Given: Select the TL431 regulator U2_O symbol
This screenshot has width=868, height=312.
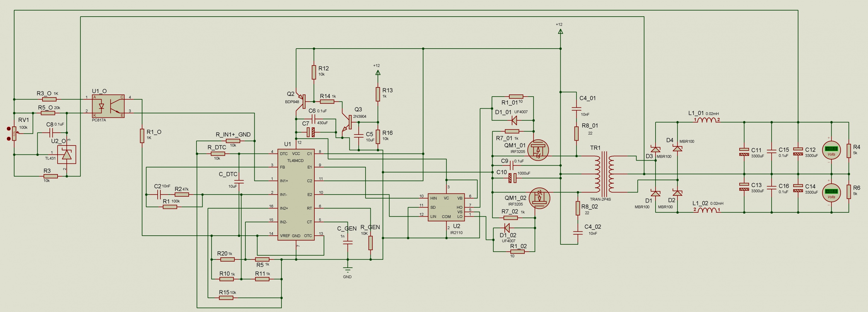Looking at the screenshot, I should click(66, 154).
